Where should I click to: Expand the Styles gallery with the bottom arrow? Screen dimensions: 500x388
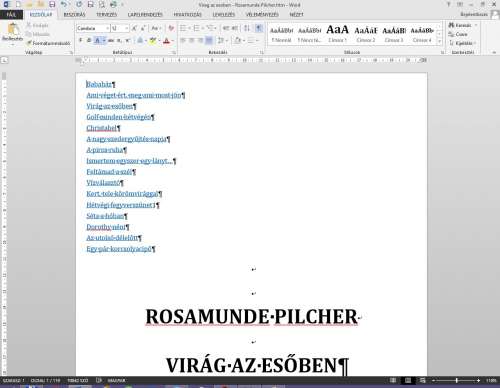click(x=439, y=41)
